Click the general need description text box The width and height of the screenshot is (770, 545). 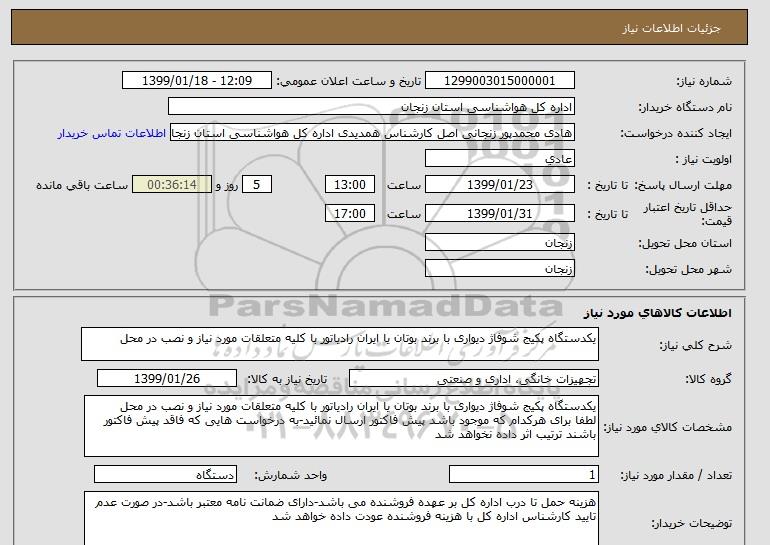tap(340, 343)
